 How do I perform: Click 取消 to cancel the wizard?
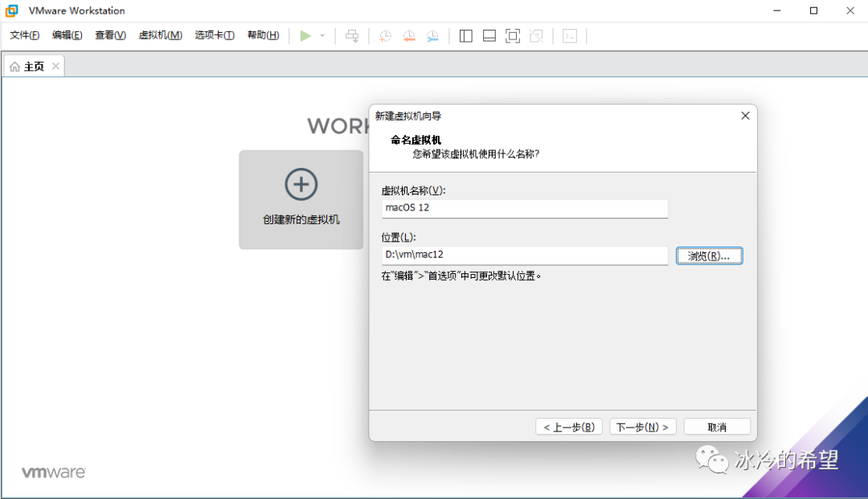(717, 427)
